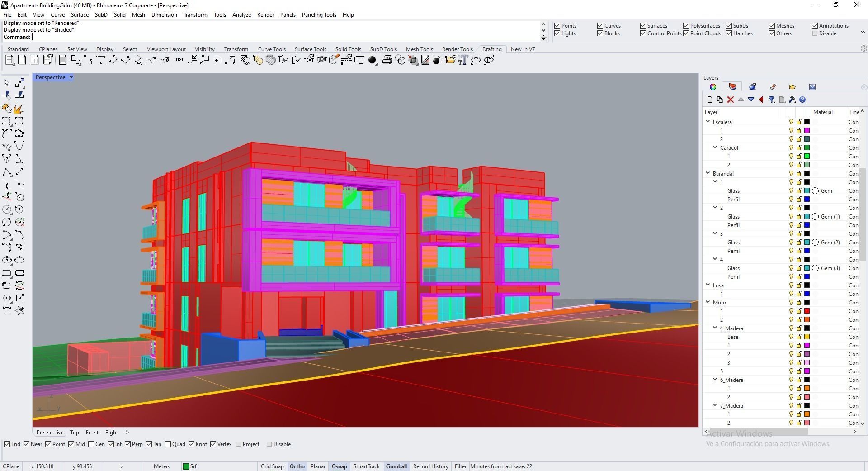This screenshot has height=471, width=868.
Task: Open the Properties panel color wheel tab
Action: (713, 87)
